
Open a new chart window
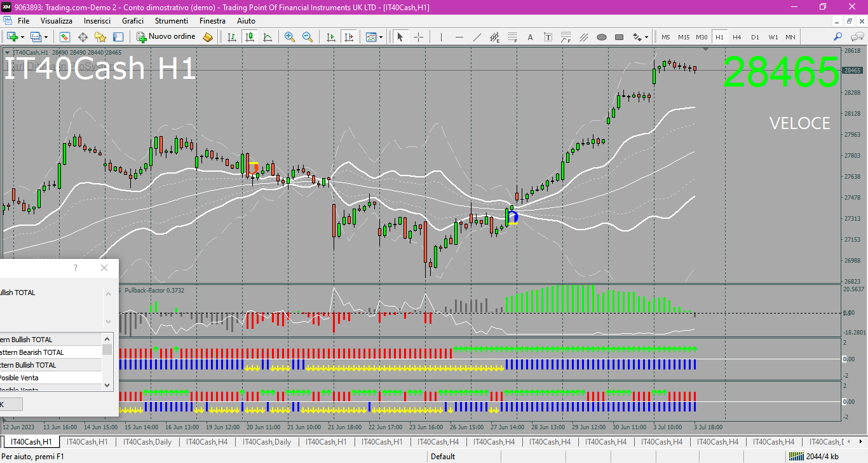[12, 37]
